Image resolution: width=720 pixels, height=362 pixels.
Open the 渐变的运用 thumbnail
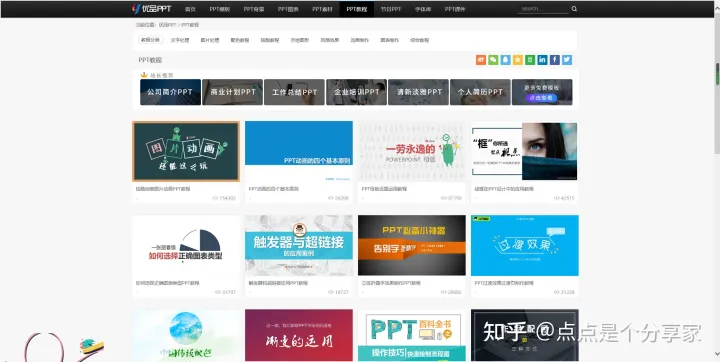click(x=299, y=335)
